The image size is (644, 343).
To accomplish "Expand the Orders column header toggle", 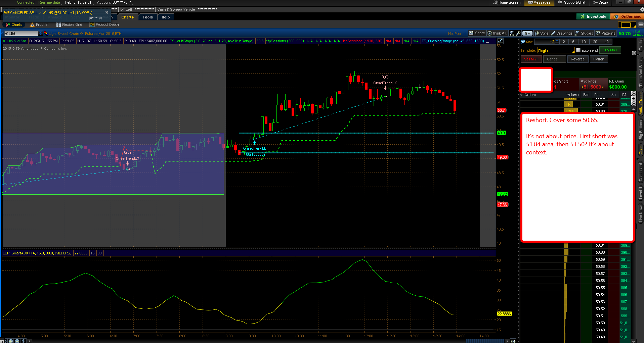I will pyautogui.click(x=522, y=95).
